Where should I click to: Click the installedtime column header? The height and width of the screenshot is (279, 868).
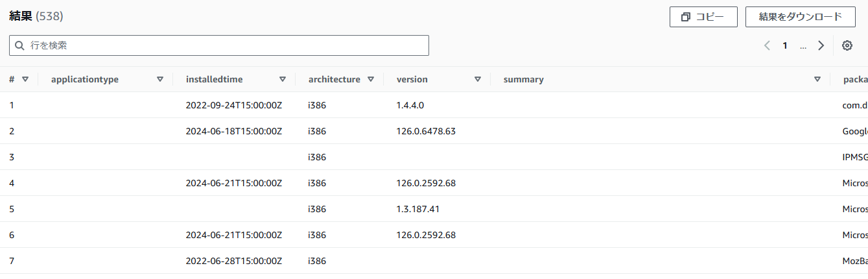[x=215, y=79]
